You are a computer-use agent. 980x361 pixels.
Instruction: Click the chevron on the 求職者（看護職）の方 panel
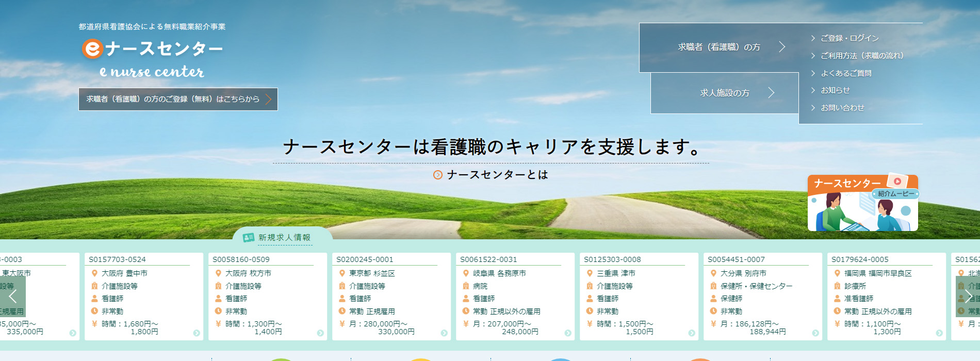pyautogui.click(x=782, y=47)
